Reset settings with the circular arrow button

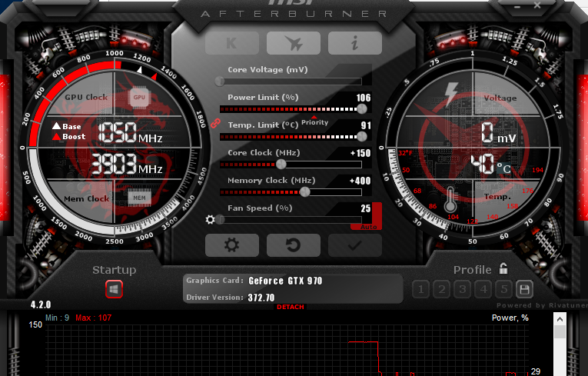click(294, 245)
